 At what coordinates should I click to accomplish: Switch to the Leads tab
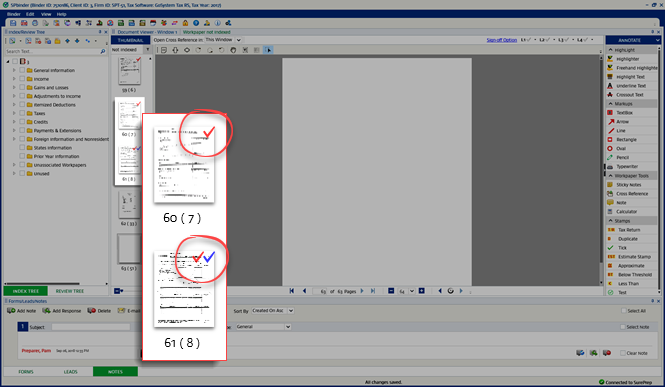coord(70,372)
